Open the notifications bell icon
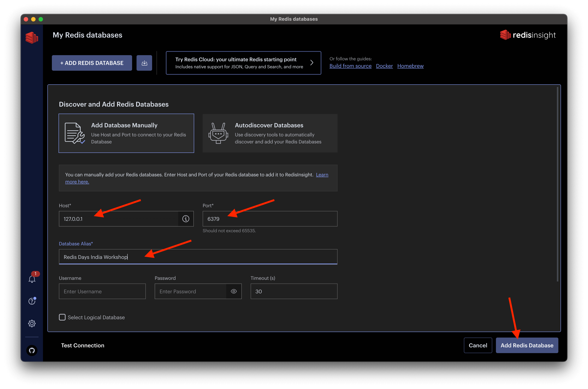The width and height of the screenshot is (588, 389). coord(32,279)
